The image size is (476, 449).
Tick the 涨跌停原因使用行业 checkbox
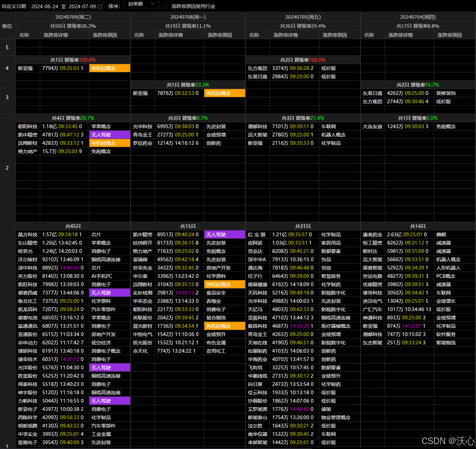click(x=166, y=6)
